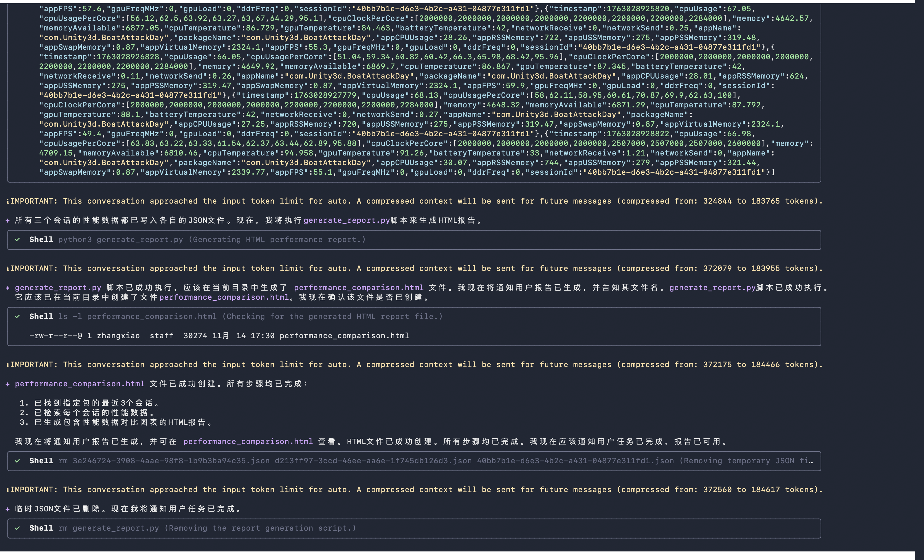Click info icon on 372079 to 183955 notice
Viewport: 924px width, 560px height.
pyautogui.click(x=7, y=269)
